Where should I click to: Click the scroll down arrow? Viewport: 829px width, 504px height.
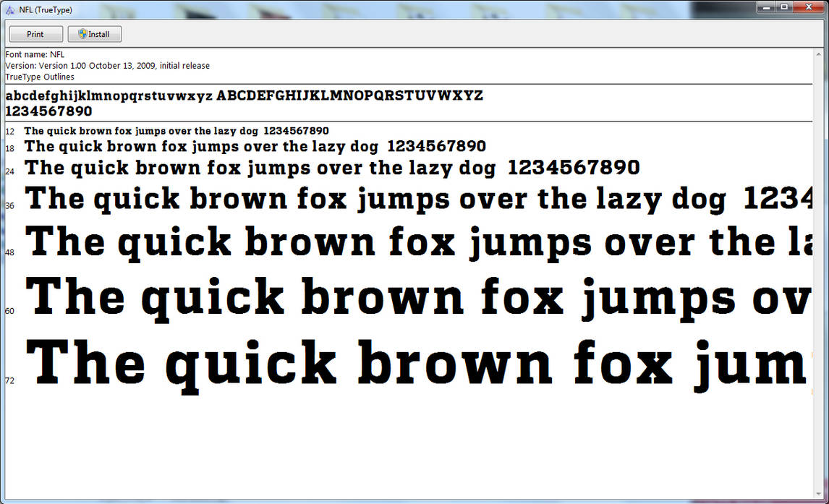818,495
